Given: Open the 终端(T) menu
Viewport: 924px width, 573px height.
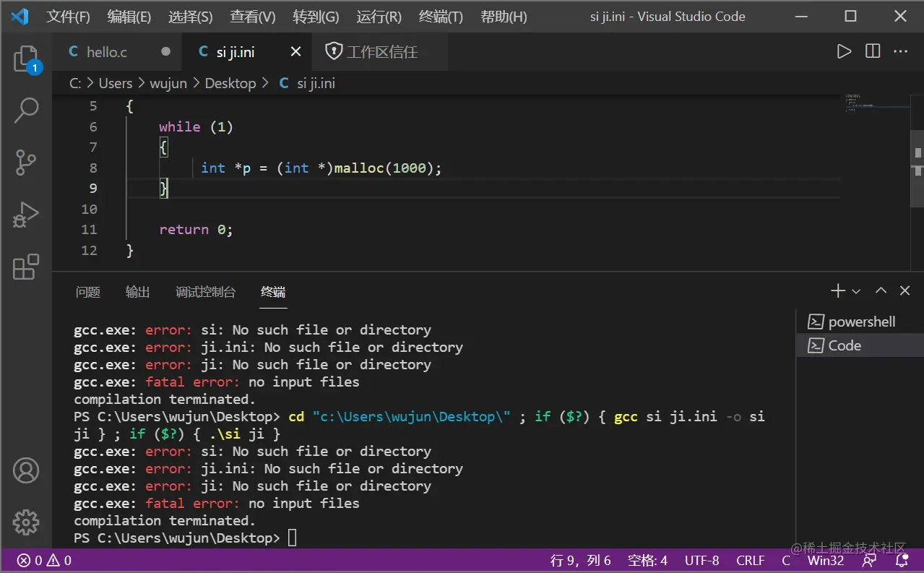Looking at the screenshot, I should click(x=441, y=17).
